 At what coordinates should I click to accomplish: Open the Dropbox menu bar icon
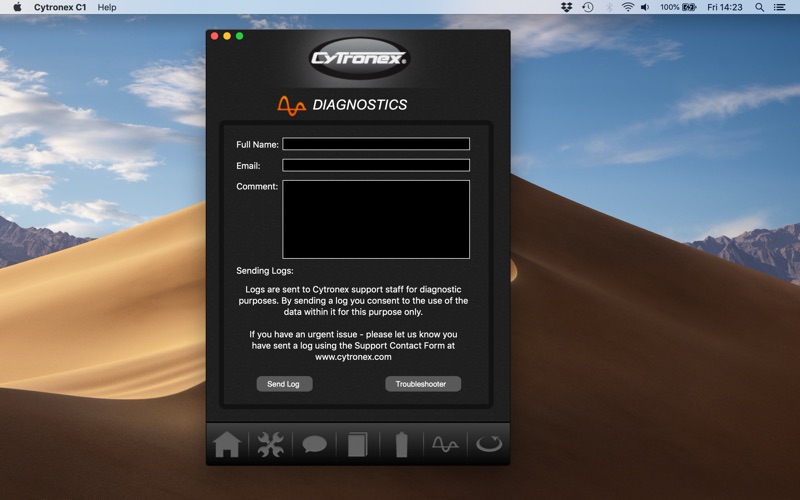tap(566, 7)
